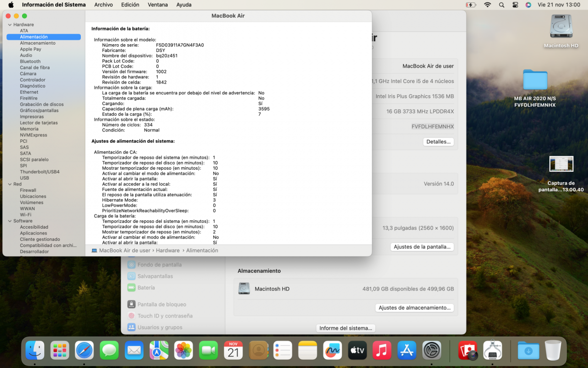The image size is (588, 368).
Task: Launch Safari from the dock
Action: click(x=84, y=350)
